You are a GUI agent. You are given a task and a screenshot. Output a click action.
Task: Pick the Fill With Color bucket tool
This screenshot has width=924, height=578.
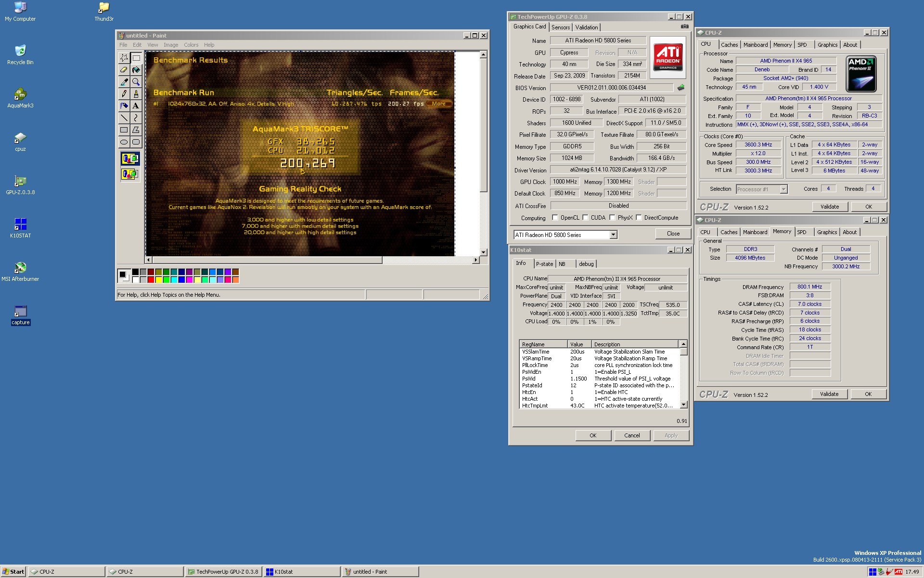click(136, 70)
